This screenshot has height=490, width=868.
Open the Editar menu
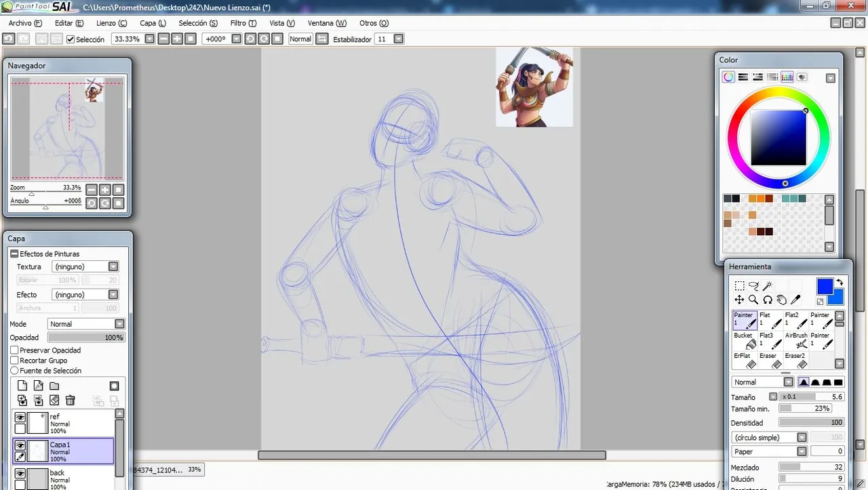click(x=69, y=23)
